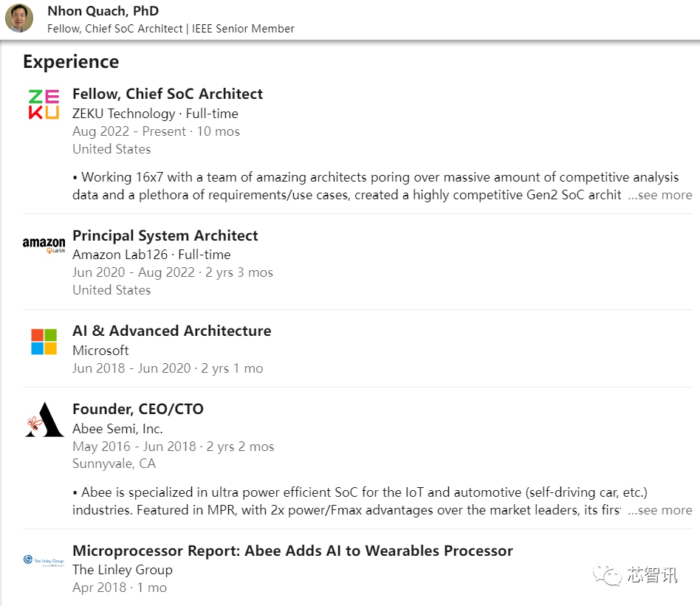Open the Abee Semi bee logo
The image size is (700, 606).
tap(44, 419)
